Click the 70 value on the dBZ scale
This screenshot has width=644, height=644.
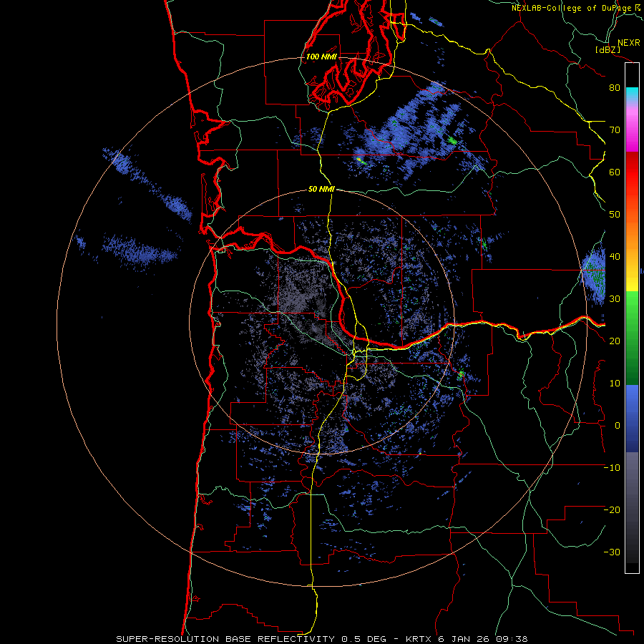pos(615,130)
